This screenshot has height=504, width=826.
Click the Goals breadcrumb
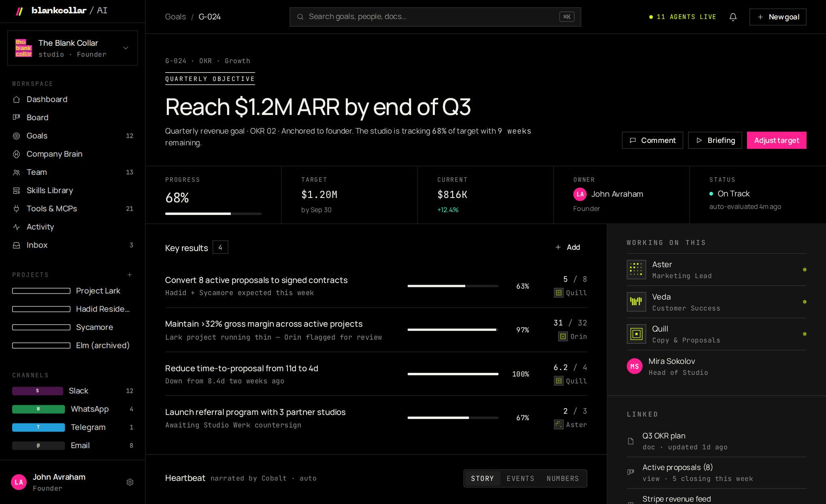coord(175,17)
